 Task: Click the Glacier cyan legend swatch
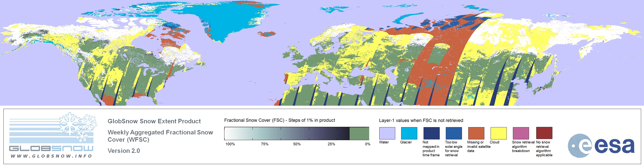[x=409, y=133]
